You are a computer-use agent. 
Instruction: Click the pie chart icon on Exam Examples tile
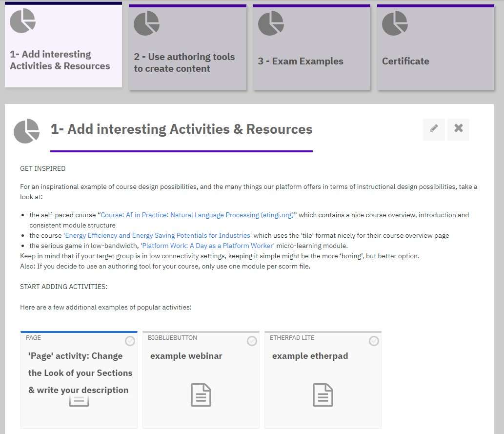coord(271,23)
